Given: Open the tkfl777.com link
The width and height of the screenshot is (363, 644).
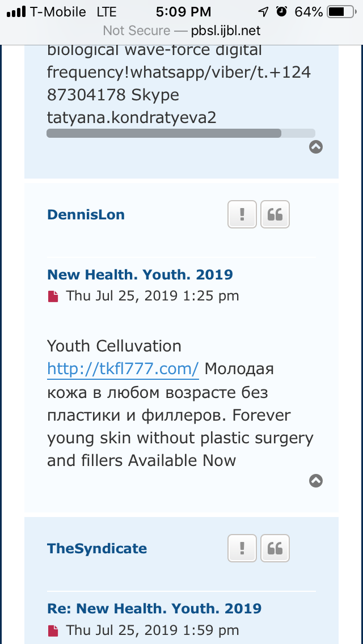Looking at the screenshot, I should pyautogui.click(x=123, y=369).
